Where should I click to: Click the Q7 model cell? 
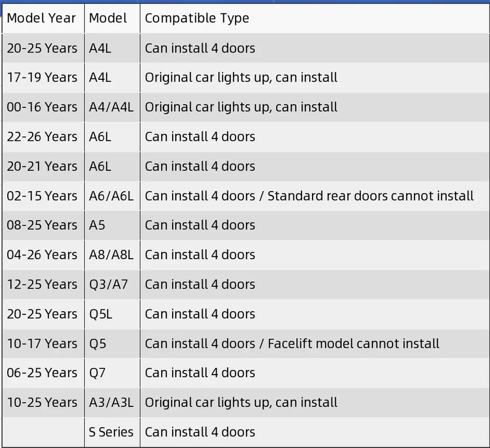click(x=97, y=373)
